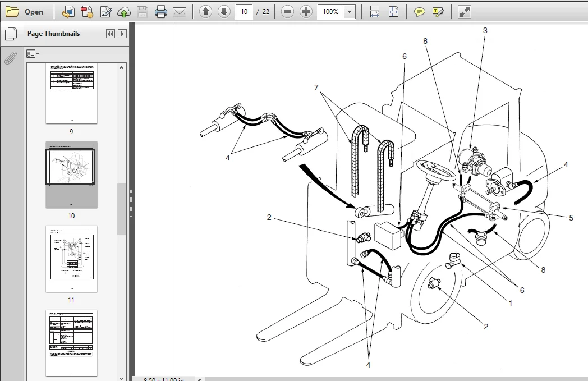This screenshot has height=381, width=588.
Task: Click the thumbnail scrollbar up arrow
Action: pos(121,68)
